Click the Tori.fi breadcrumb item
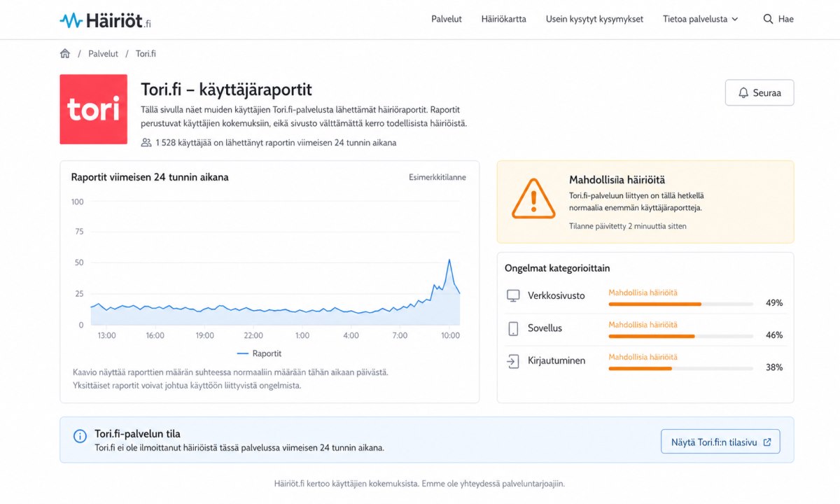The image size is (840, 504). click(x=146, y=54)
